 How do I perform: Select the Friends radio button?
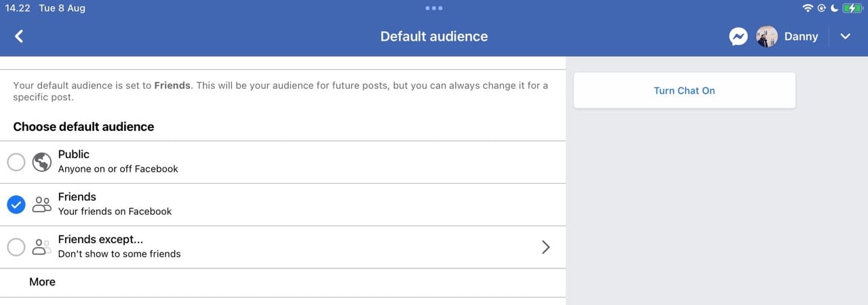[x=16, y=204]
